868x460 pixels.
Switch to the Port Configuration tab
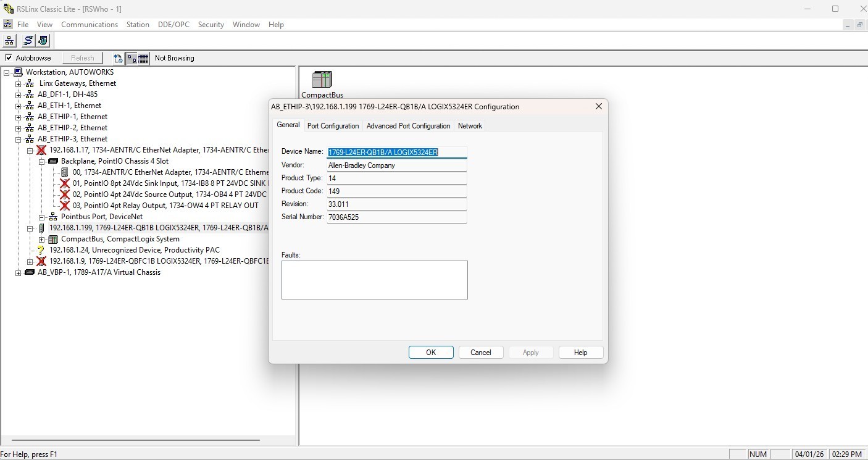click(333, 126)
